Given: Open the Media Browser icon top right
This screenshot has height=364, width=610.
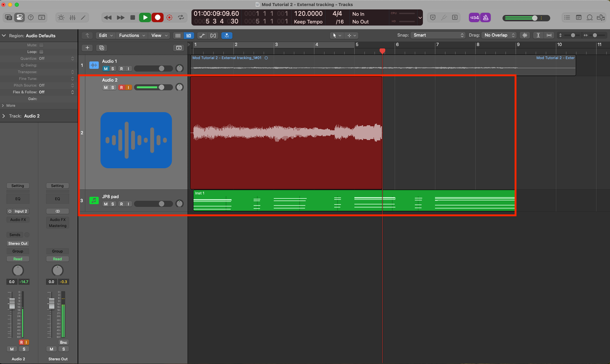Looking at the screenshot, I should click(602, 17).
